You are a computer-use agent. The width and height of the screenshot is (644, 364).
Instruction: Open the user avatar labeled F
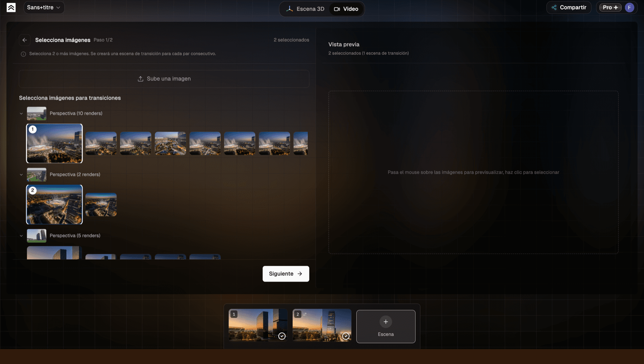click(x=629, y=8)
